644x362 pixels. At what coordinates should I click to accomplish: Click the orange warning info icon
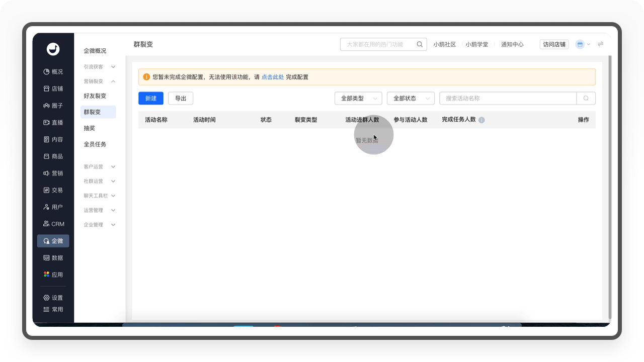146,77
